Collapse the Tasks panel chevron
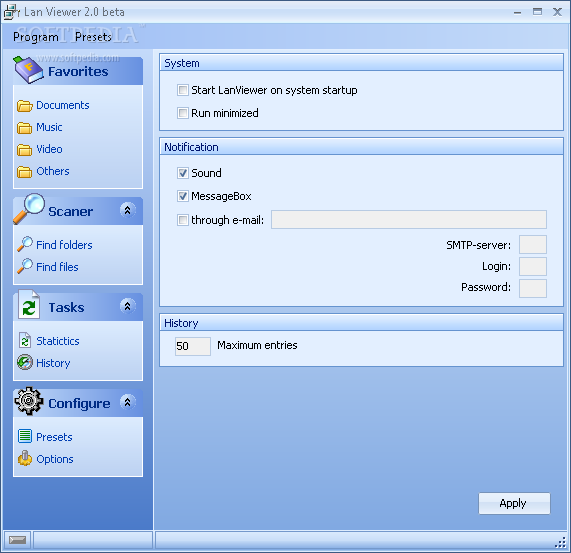The width and height of the screenshot is (571, 553). [x=127, y=306]
